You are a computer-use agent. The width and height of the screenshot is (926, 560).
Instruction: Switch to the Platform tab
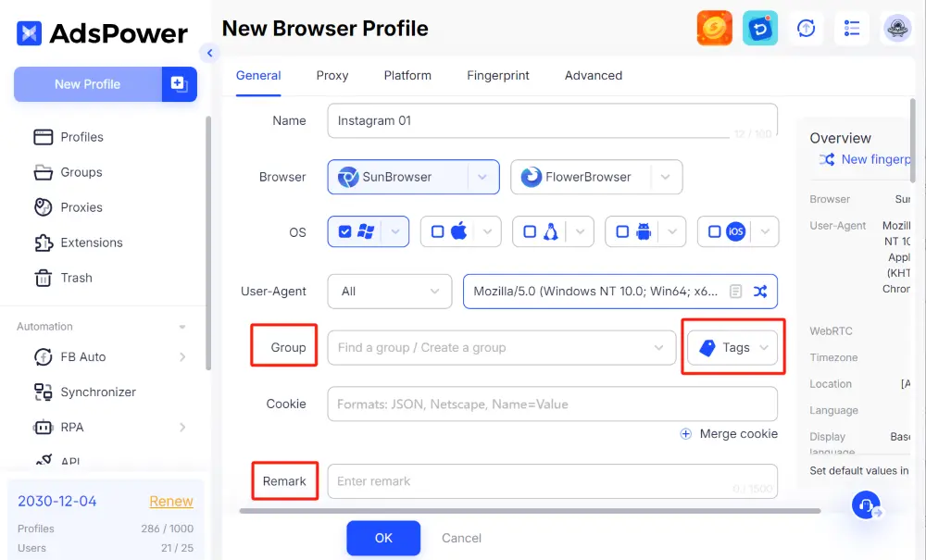(407, 76)
